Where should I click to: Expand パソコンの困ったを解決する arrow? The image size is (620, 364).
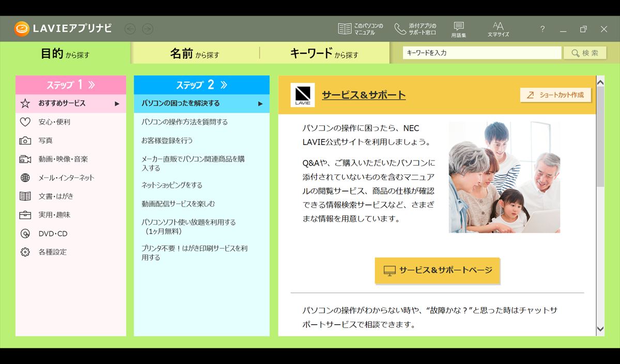(x=260, y=103)
